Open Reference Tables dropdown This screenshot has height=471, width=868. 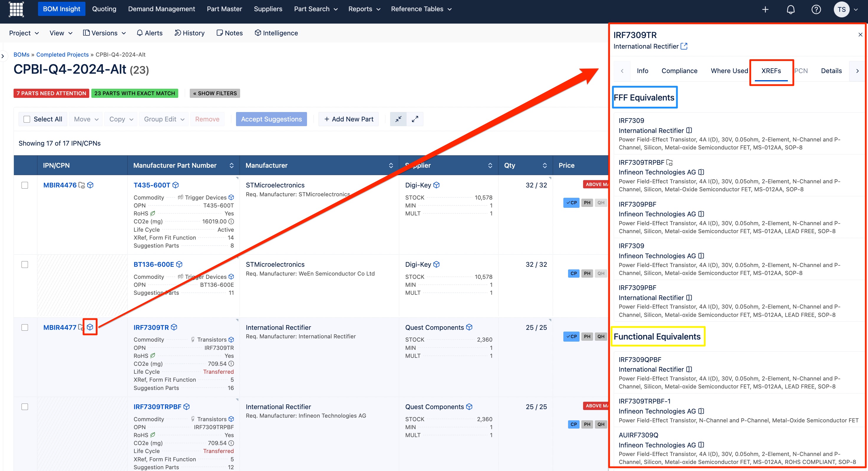click(x=421, y=9)
